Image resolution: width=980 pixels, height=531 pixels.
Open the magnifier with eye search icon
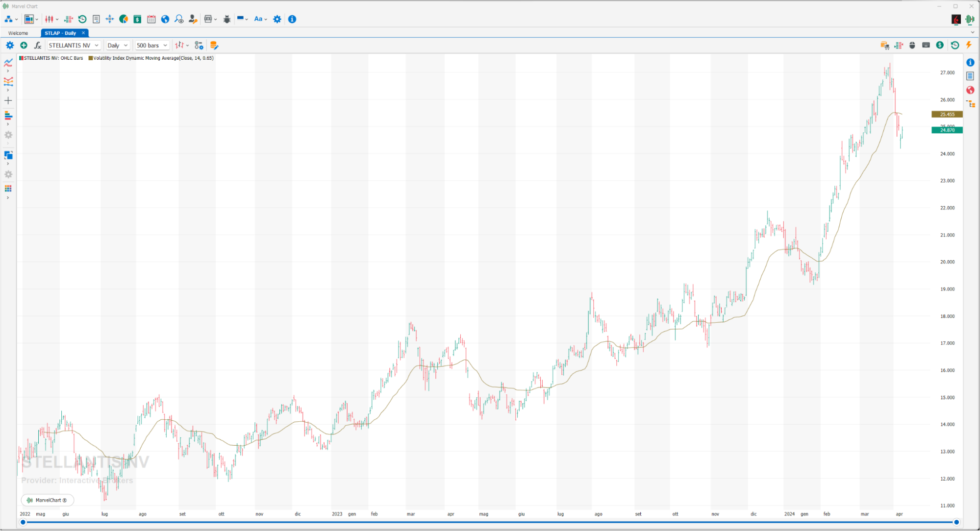[x=179, y=19]
